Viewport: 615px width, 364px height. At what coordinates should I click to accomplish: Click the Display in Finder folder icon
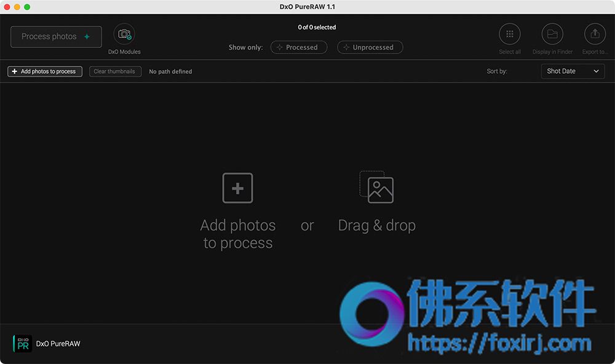point(552,34)
